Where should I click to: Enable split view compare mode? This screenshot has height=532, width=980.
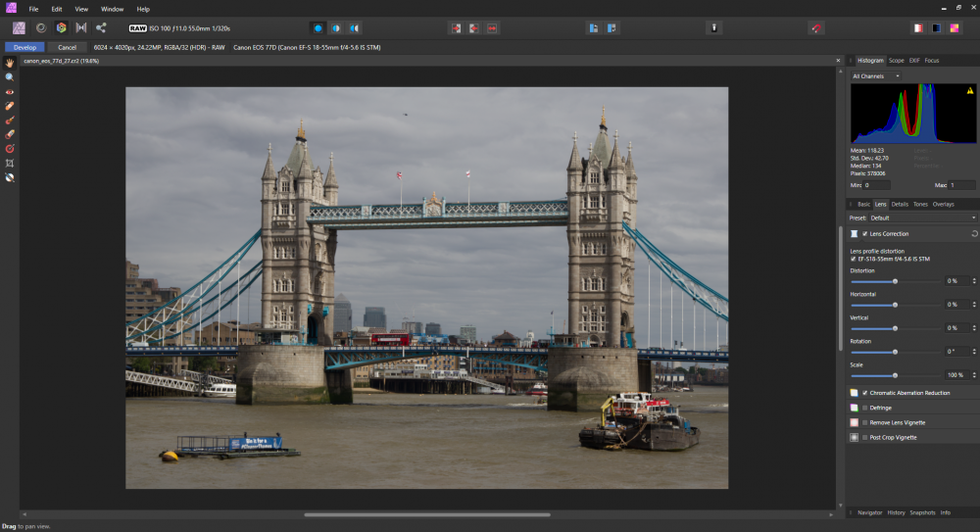[x=336, y=27]
